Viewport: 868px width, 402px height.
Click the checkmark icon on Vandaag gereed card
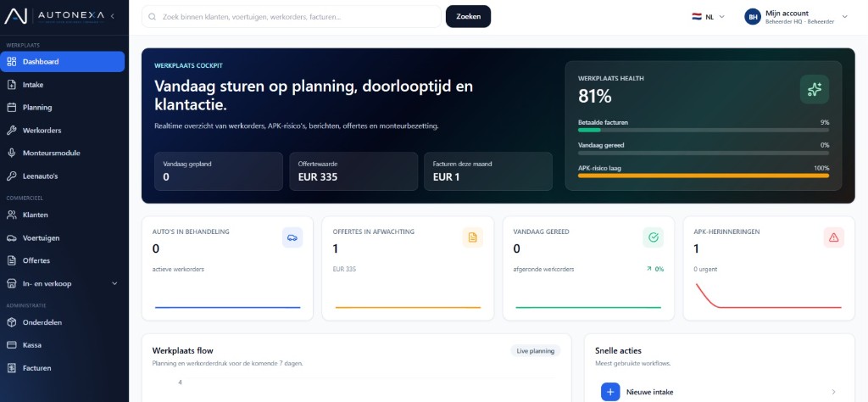tap(654, 237)
